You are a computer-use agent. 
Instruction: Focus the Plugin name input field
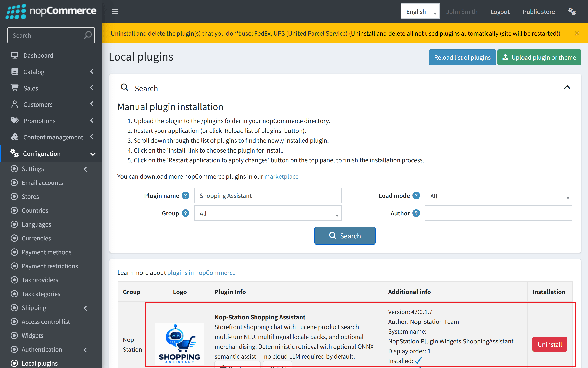tap(268, 195)
